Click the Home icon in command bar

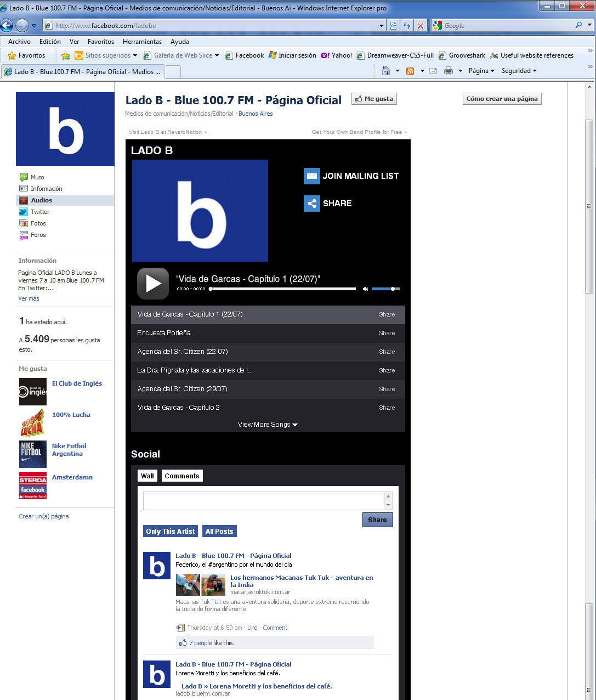(x=386, y=71)
